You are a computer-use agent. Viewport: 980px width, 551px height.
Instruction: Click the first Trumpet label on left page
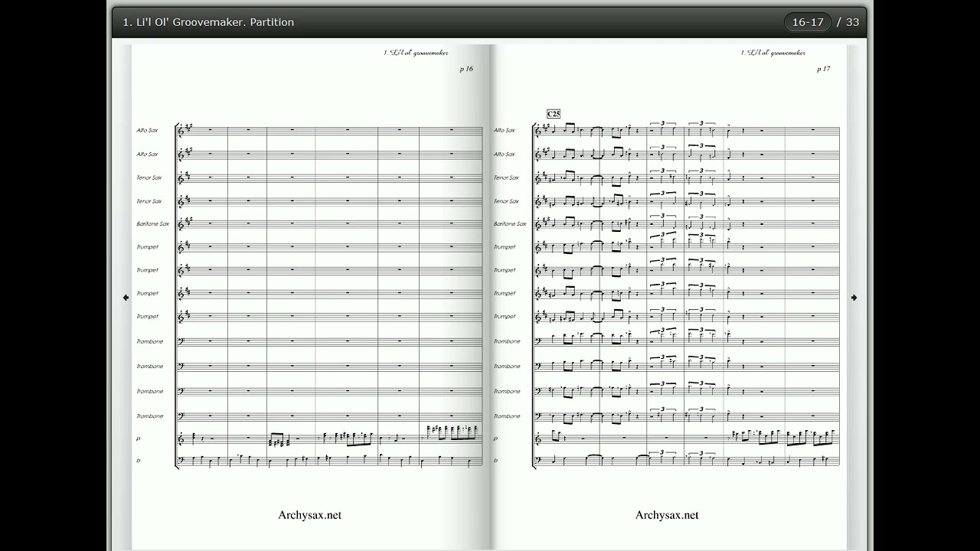147,247
